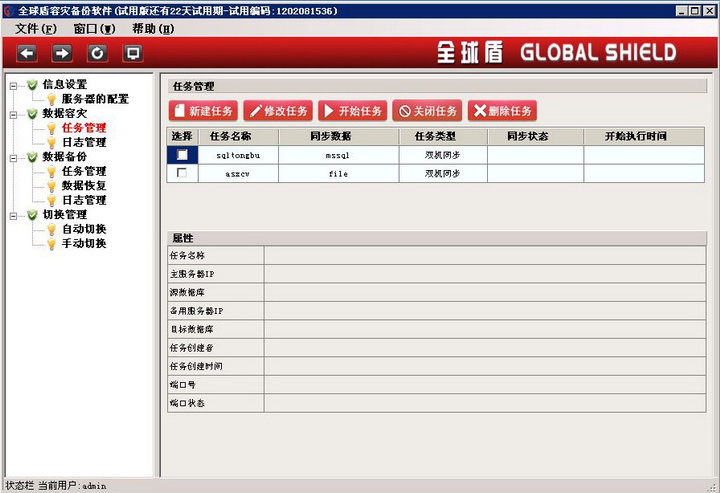720x493 pixels.
Task: Click the 任务名称 property value field
Action: (485, 256)
